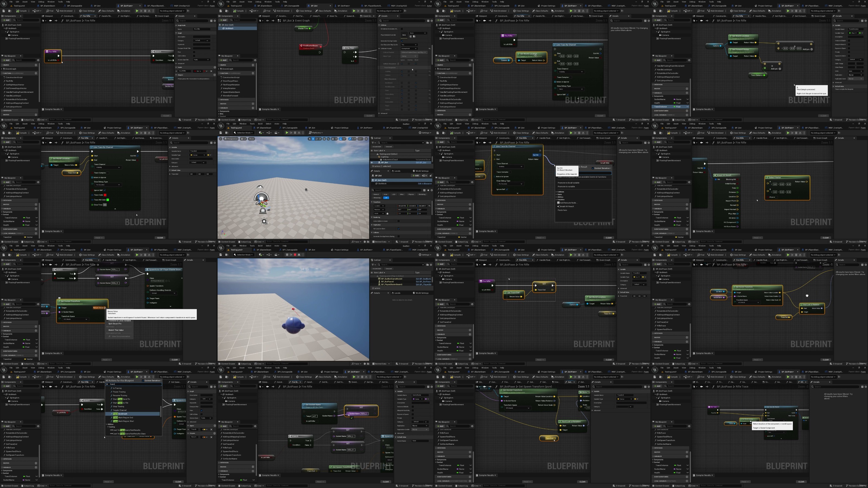Hide the BP_Bot actor using its eye icon
Screen dimensions: 868x488
pos(372,163)
